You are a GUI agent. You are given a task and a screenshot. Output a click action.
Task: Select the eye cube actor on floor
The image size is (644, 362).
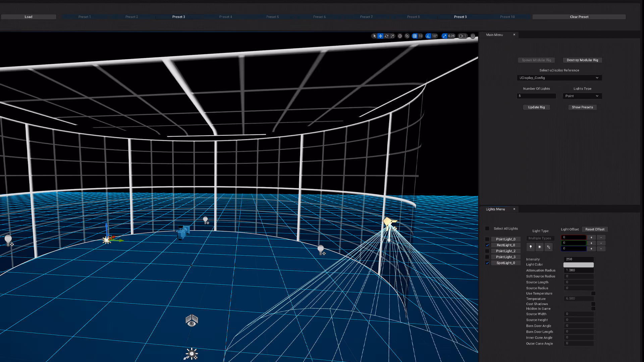192,321
